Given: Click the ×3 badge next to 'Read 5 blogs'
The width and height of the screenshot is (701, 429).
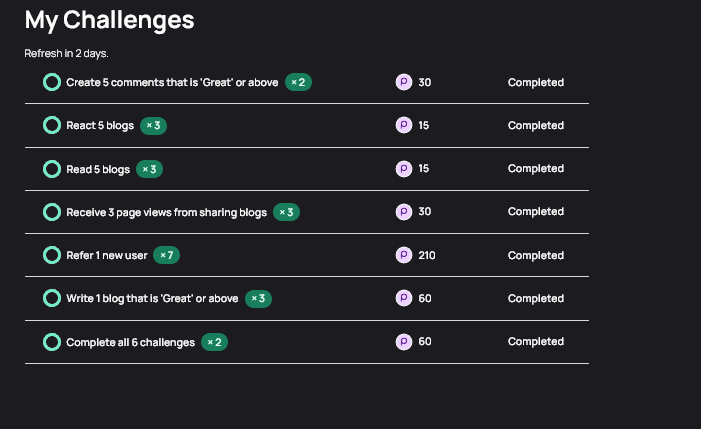Looking at the screenshot, I should coord(149,169).
